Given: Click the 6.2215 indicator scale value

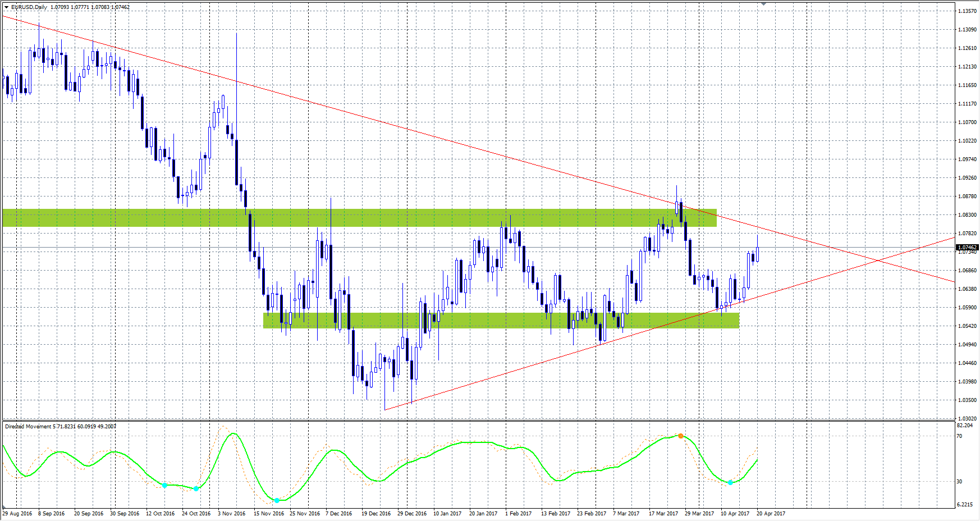Looking at the screenshot, I should pos(964,505).
